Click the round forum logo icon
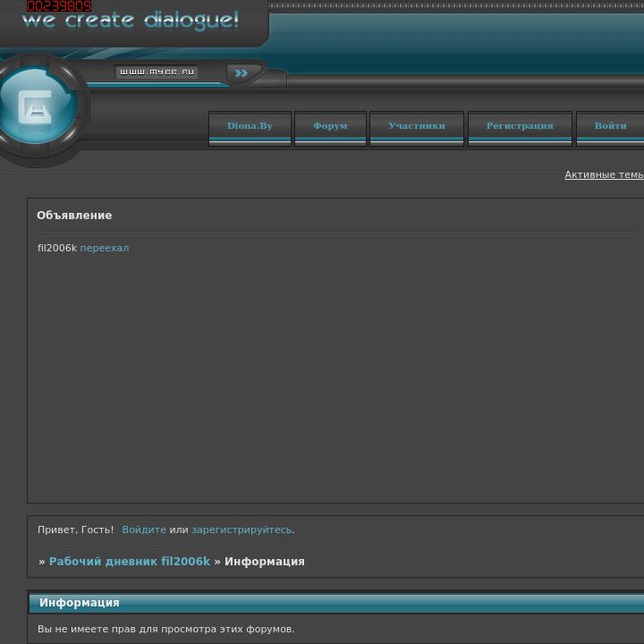The image size is (644, 644). (38, 106)
